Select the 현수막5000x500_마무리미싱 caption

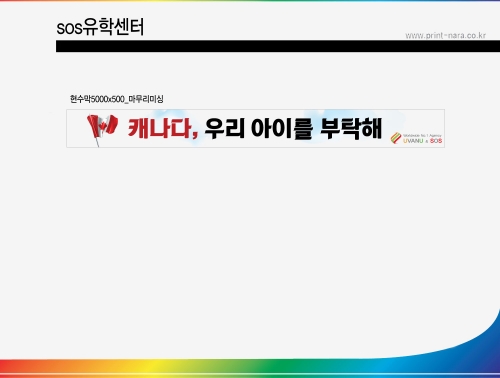coord(117,99)
